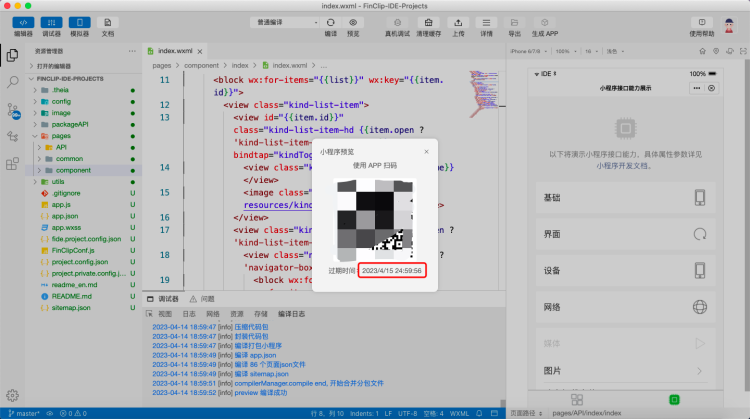The width and height of the screenshot is (750, 419).
Task: Open the iPhone 6/7/8 device dropdown
Action: 529,51
